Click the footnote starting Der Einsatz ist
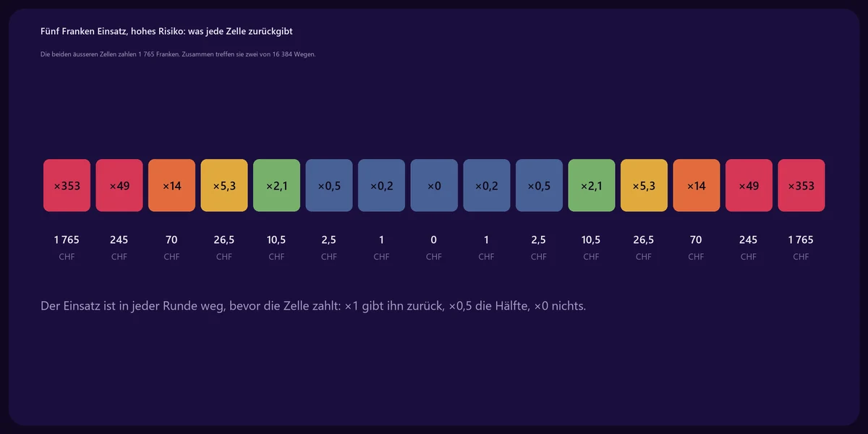Screen dimensions: 868x434 coord(313,306)
